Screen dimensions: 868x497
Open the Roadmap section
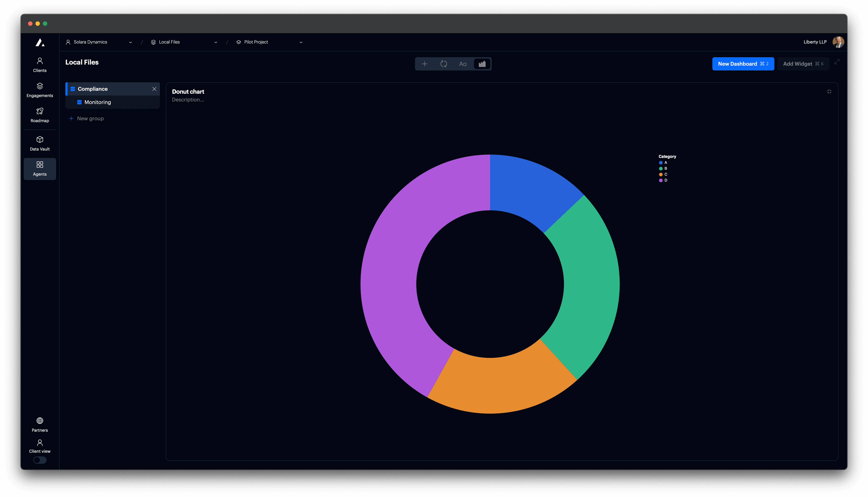pos(40,115)
